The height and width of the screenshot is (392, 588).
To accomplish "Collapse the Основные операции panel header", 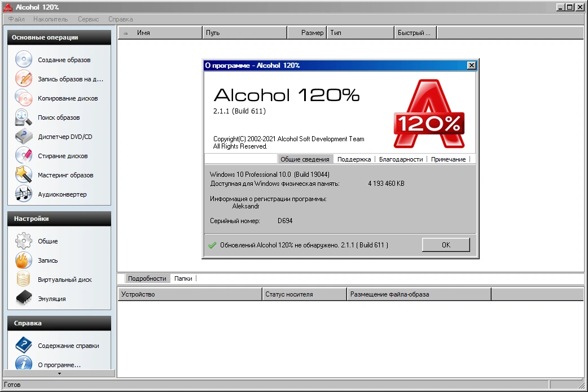I will click(59, 37).
